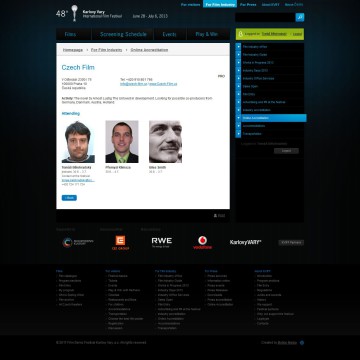Expand the Industry Days 2013 sidebar arrow

(238, 70)
